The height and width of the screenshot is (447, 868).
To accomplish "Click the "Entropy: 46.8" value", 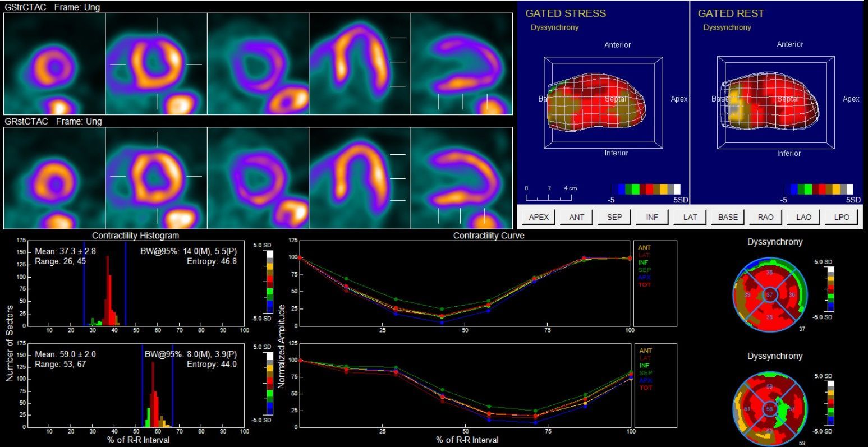I will pos(212,261).
